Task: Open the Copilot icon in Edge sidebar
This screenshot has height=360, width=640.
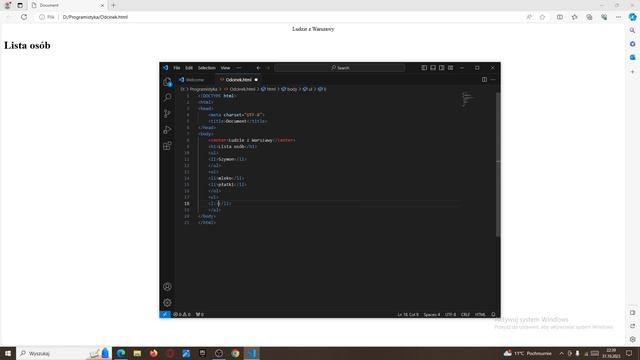Action: coord(632,17)
